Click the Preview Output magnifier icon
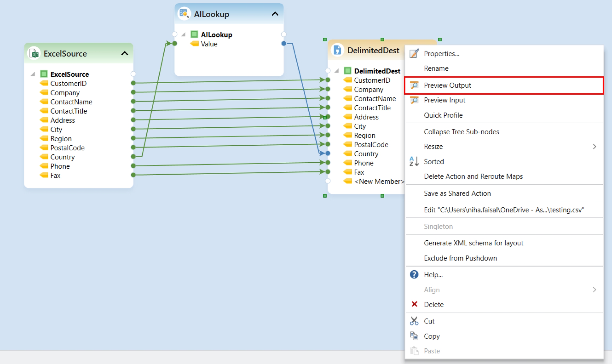 click(x=414, y=85)
